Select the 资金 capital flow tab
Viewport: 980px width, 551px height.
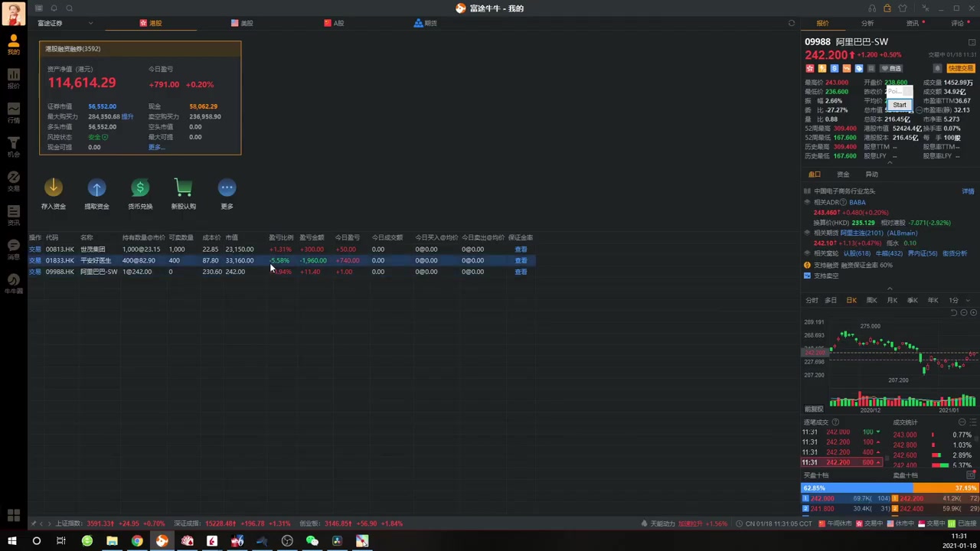pyautogui.click(x=843, y=174)
